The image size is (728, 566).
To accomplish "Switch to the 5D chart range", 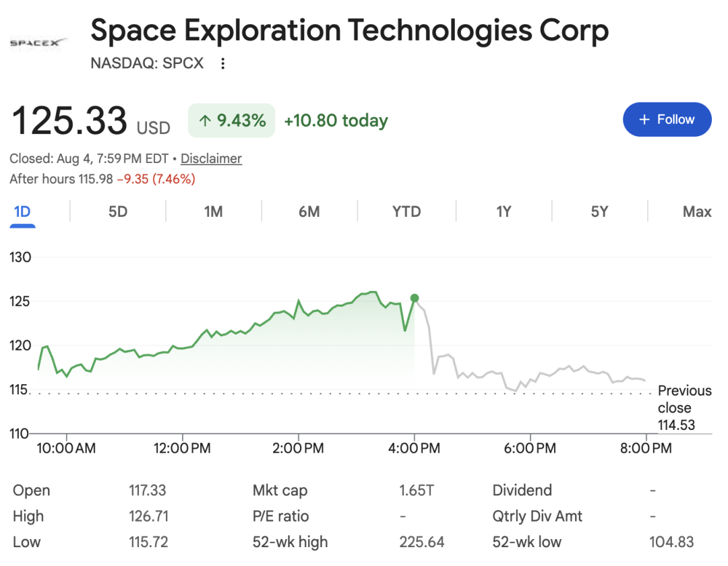I will click(118, 212).
